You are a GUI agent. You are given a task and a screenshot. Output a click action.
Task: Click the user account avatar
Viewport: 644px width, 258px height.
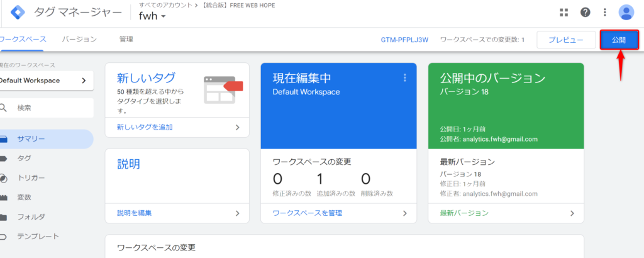pos(626,13)
